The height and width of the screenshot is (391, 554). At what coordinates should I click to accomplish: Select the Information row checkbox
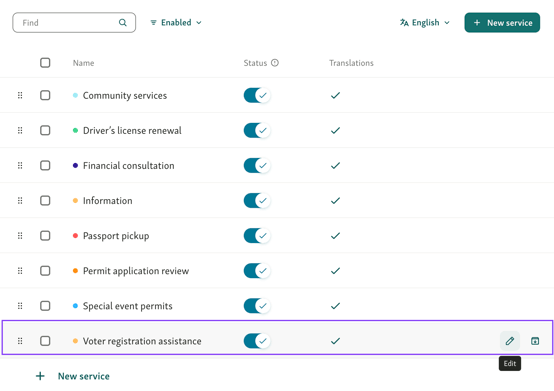click(x=45, y=201)
